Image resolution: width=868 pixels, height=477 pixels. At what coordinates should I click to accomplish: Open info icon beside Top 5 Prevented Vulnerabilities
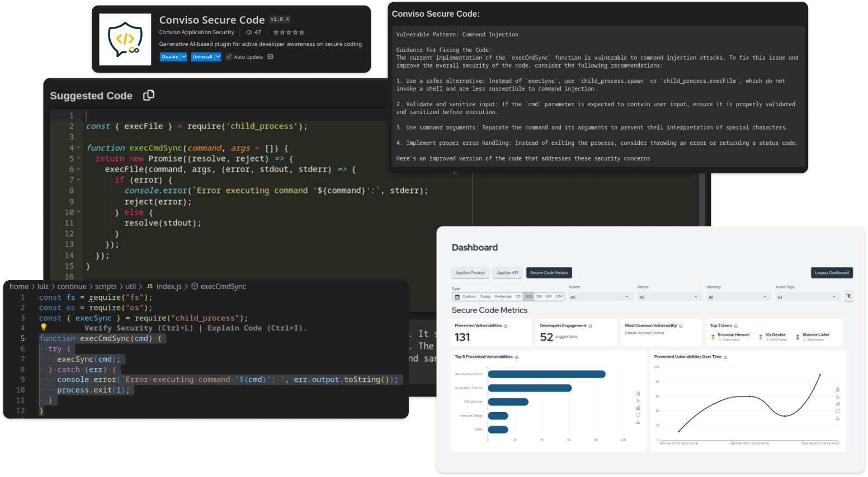click(x=516, y=357)
